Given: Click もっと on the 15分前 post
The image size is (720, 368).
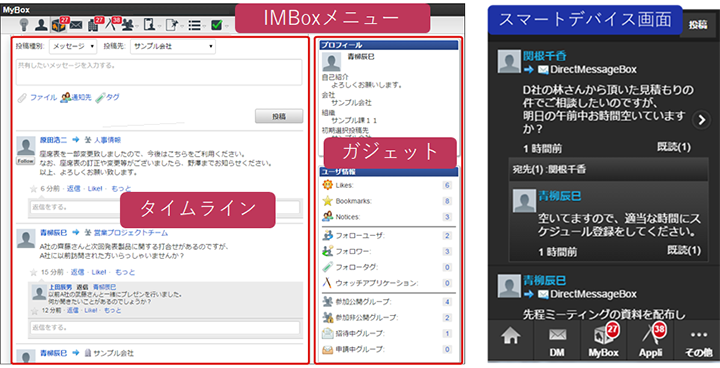Looking at the screenshot, I should pyautogui.click(x=125, y=272).
